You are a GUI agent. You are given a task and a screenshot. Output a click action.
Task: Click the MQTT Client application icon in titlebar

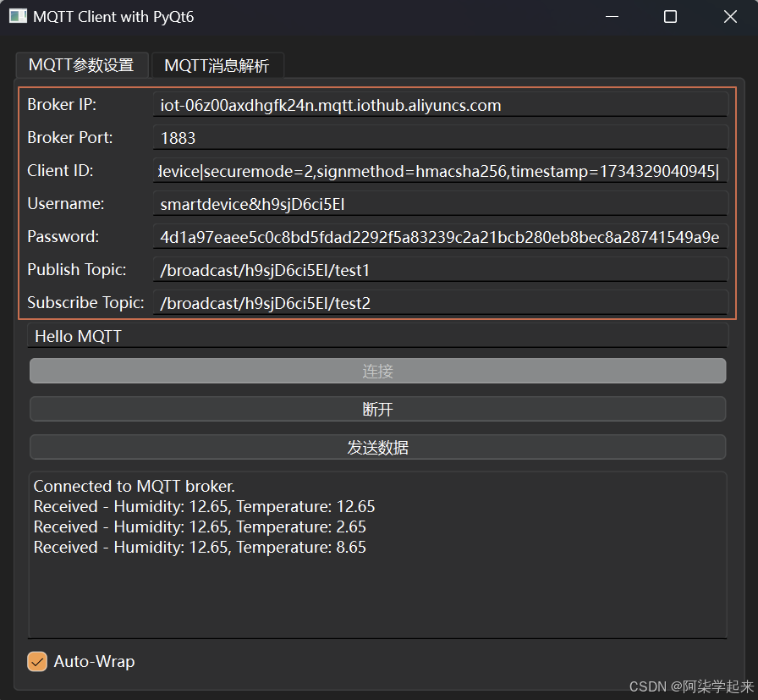[x=19, y=16]
